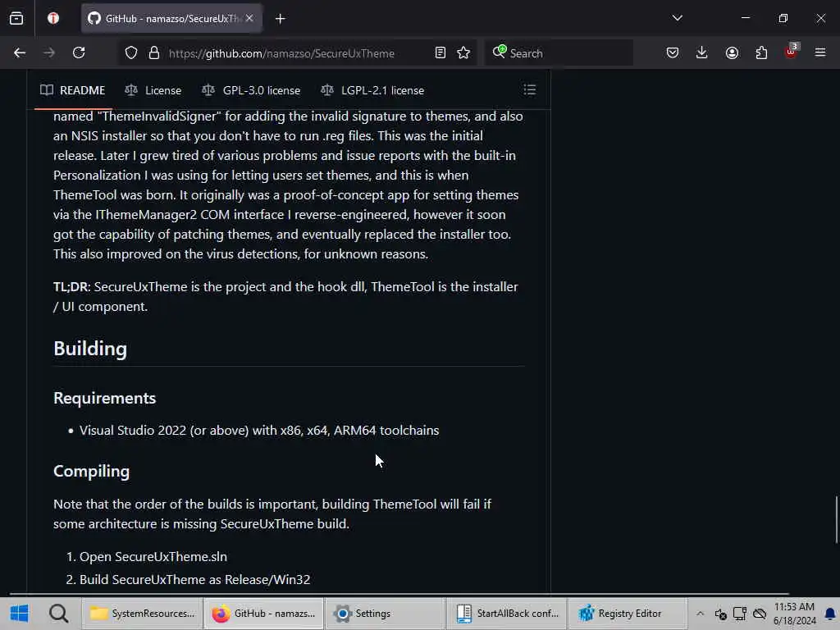
Task: Click 'Build SecureUxTheme as Release/Win32' step
Action: pyautogui.click(x=195, y=580)
